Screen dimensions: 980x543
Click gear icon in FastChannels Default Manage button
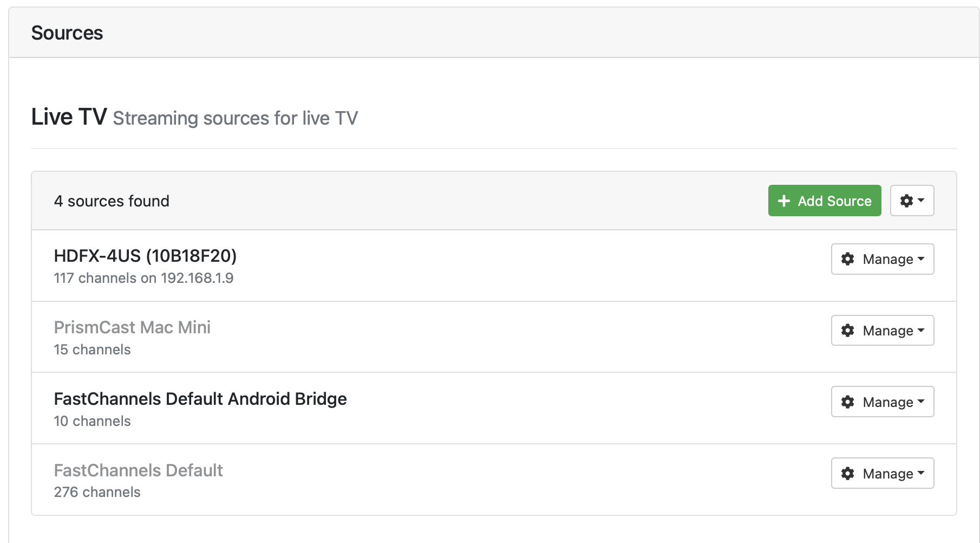pyautogui.click(x=848, y=473)
